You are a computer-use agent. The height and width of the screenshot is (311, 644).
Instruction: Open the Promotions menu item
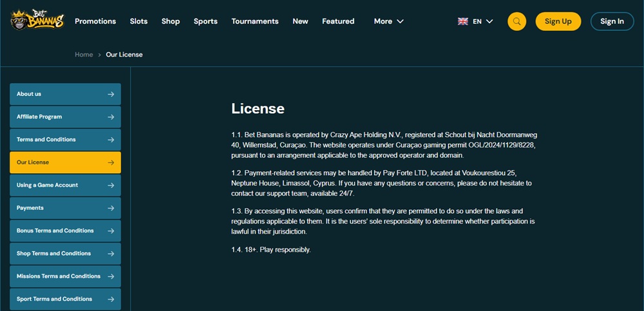coord(95,21)
